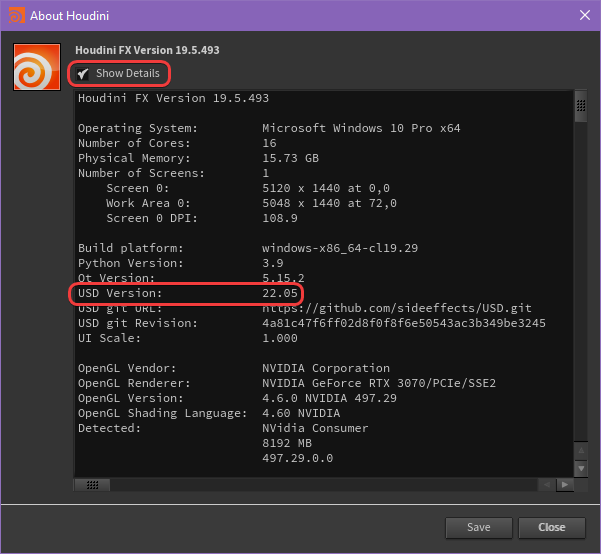This screenshot has height=554, width=601.
Task: Click the '4.6.0 NVIDIA 497.29' OpenGL version value
Action: [x=329, y=398]
